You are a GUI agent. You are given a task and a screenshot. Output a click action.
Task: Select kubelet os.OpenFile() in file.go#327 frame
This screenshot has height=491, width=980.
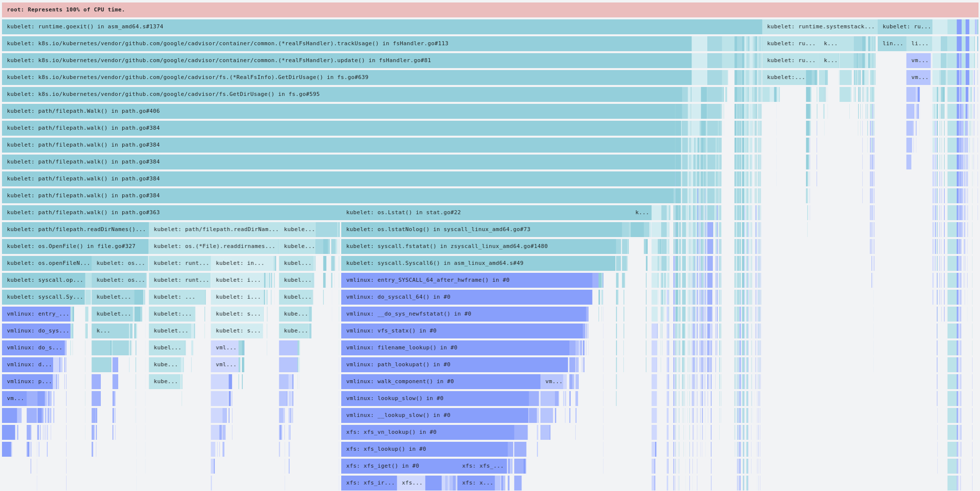point(75,246)
